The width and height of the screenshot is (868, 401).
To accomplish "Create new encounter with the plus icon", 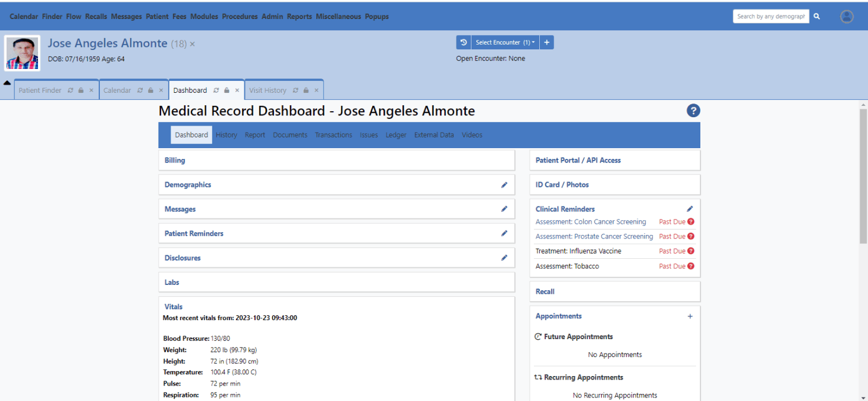I will coord(546,42).
